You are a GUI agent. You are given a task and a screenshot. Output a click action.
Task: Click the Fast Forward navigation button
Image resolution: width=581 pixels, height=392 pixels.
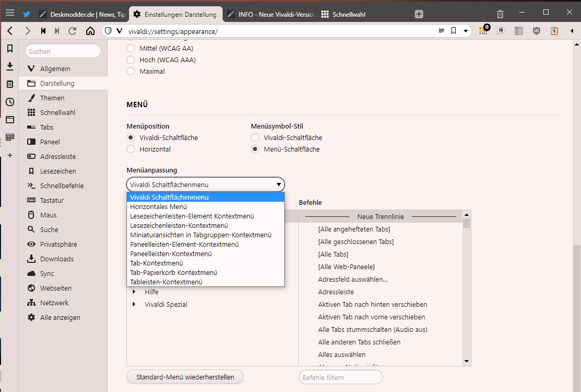click(x=57, y=31)
